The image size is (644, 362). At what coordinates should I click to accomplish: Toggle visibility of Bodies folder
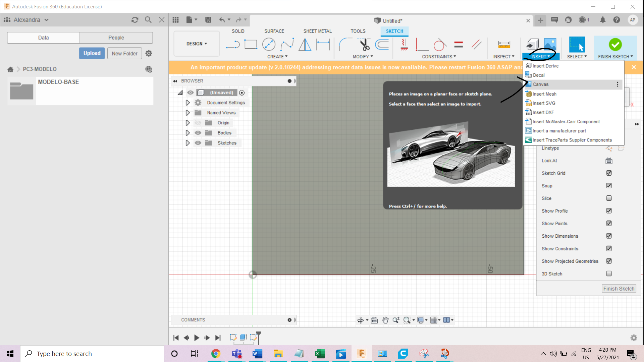click(198, 133)
